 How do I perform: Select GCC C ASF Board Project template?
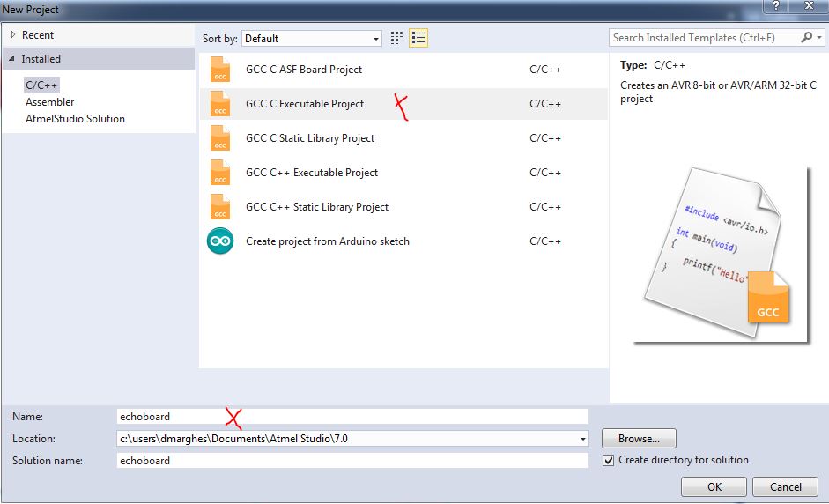[x=403, y=70]
